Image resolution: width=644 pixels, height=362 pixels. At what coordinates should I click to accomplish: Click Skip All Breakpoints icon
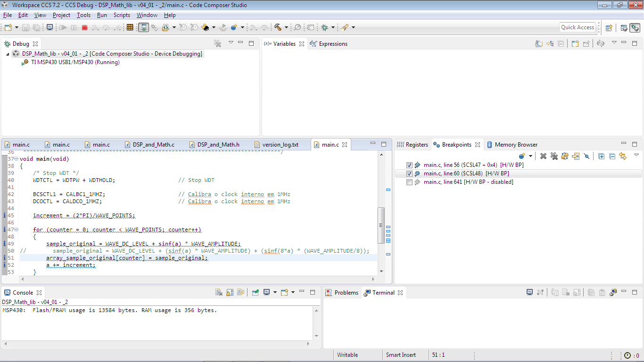click(586, 156)
